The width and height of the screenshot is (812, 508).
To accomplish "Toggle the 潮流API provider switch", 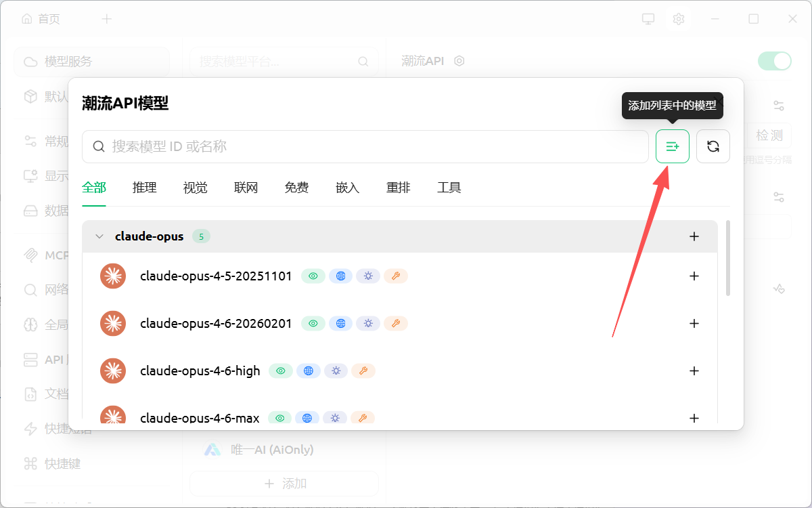I will [774, 61].
